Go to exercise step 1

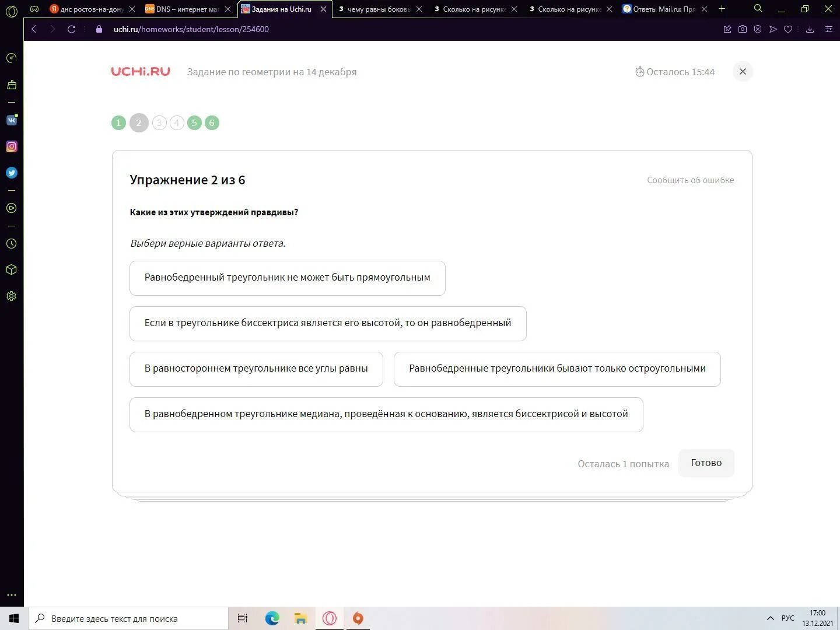click(118, 123)
